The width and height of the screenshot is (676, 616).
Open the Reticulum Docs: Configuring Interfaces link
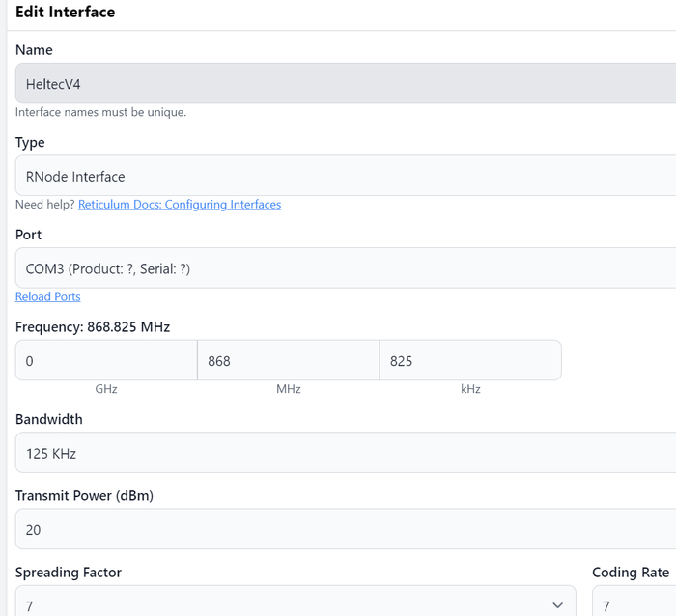(x=180, y=205)
